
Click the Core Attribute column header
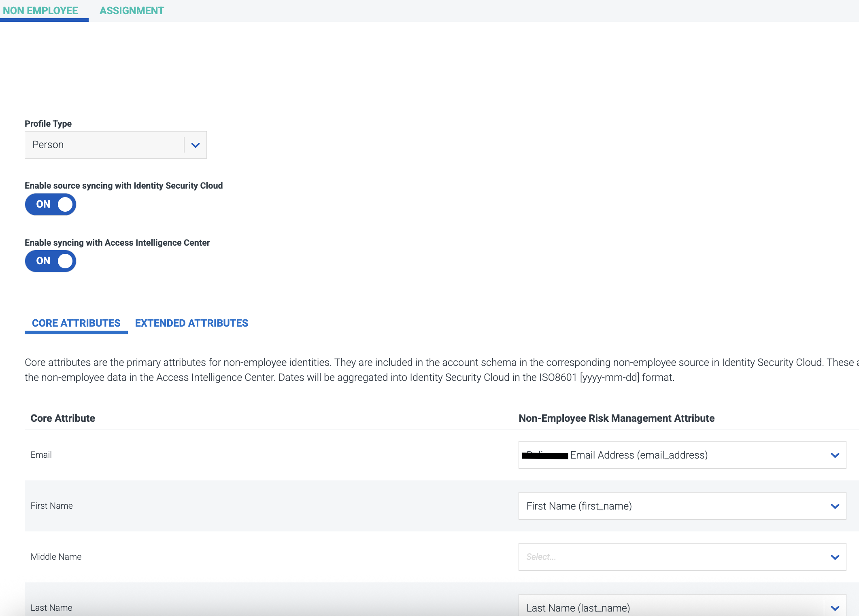click(63, 418)
